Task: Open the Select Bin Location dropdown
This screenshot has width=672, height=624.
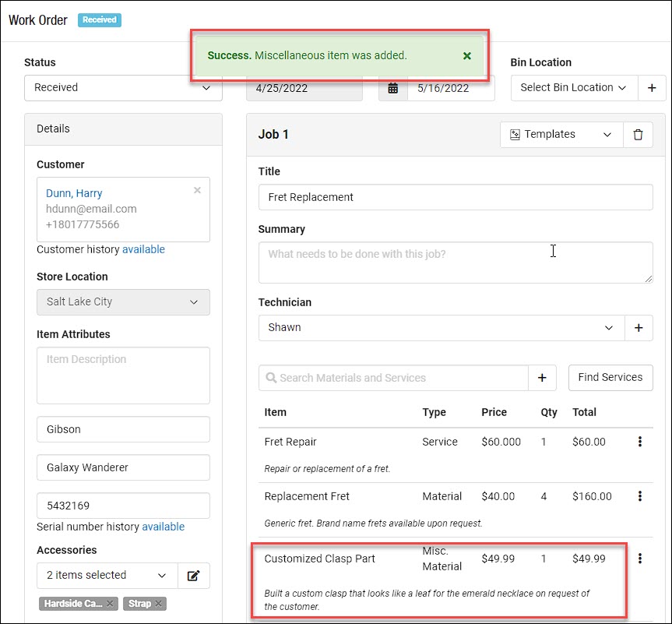Action: pyautogui.click(x=574, y=88)
